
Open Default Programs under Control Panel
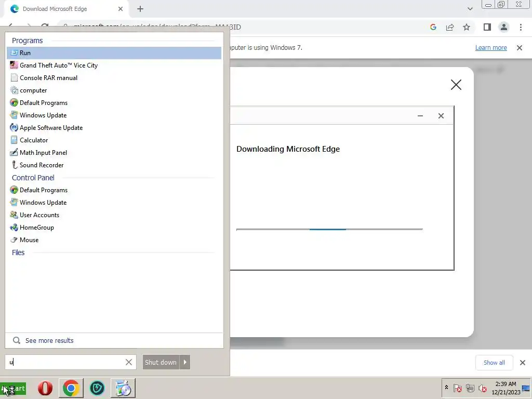pos(114,190)
